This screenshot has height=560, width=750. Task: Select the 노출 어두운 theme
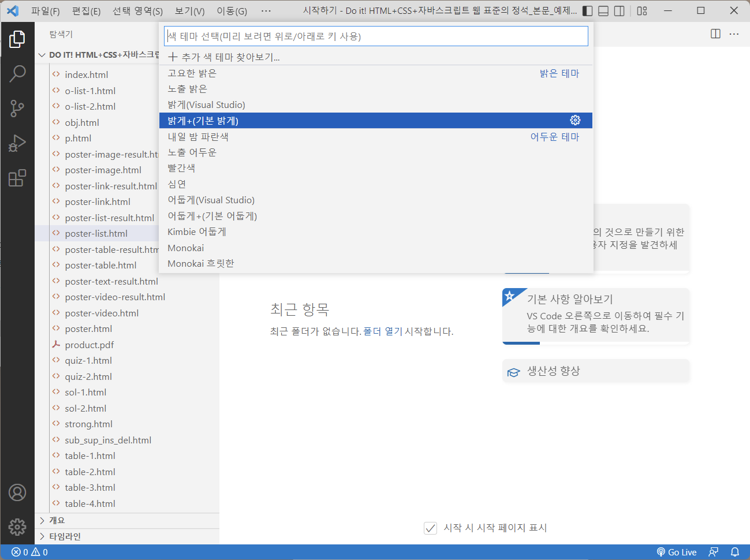point(376,152)
